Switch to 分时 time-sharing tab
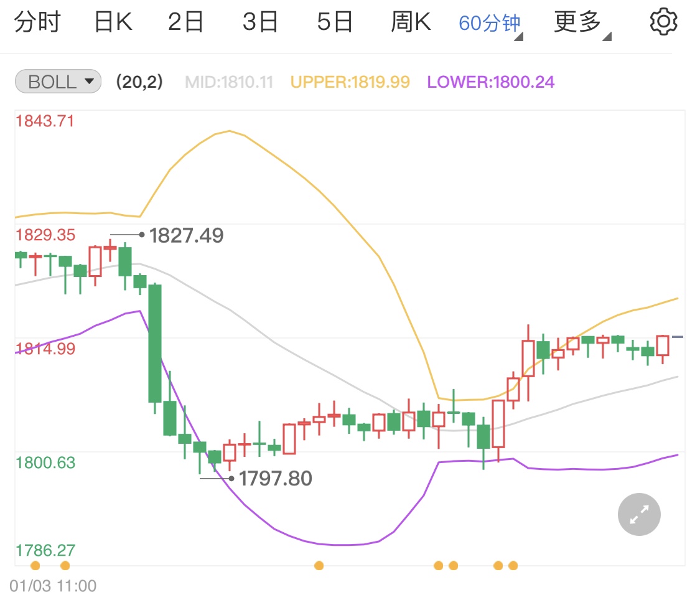The height and width of the screenshot is (605, 700). [37, 22]
